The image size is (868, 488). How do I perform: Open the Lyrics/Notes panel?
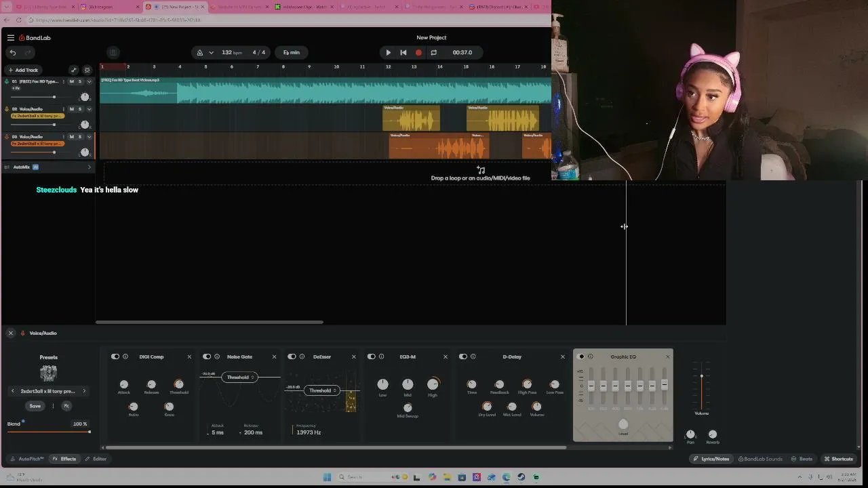pyautogui.click(x=711, y=459)
